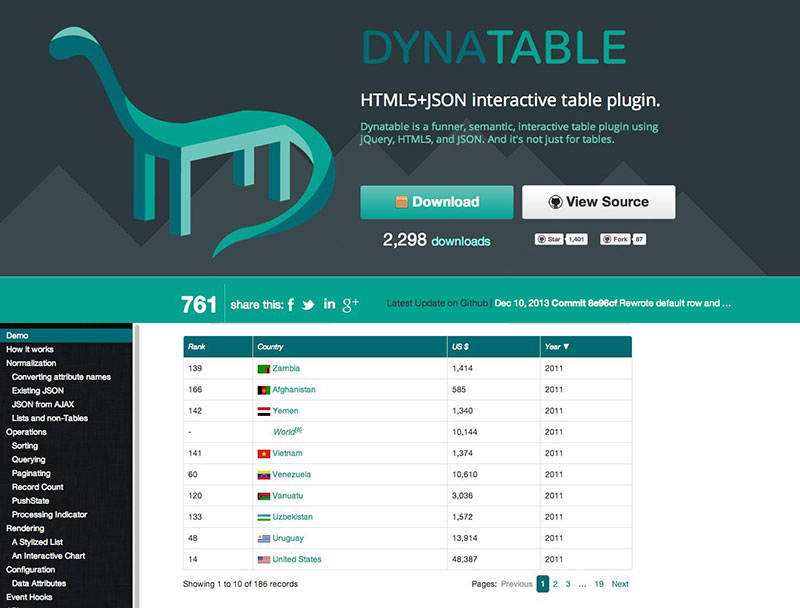Open the How it works section
Screen dimensions: 800x608
click(29, 348)
